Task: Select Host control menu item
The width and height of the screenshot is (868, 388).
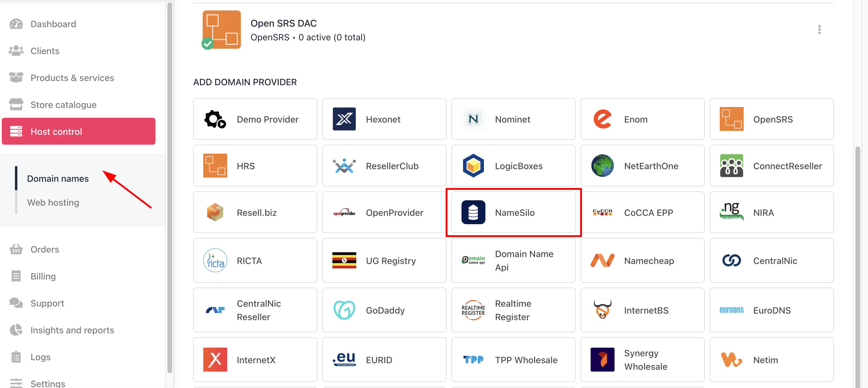Action: pyautogui.click(x=79, y=132)
